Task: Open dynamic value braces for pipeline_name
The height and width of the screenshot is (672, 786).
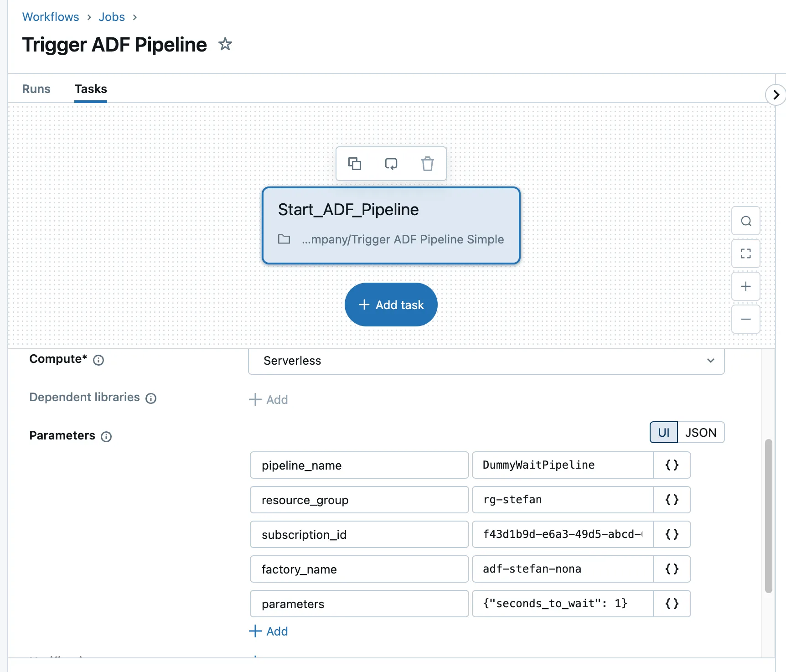Action: (x=672, y=465)
